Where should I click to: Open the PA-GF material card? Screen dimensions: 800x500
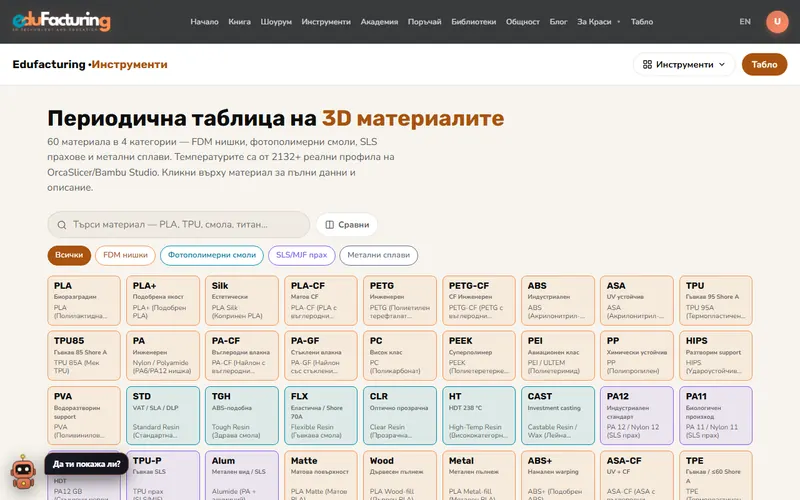[x=321, y=356]
